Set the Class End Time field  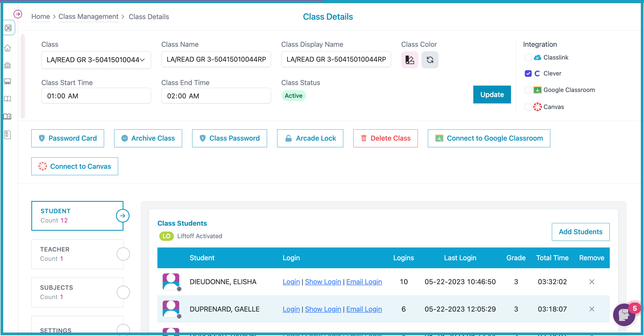[216, 96]
